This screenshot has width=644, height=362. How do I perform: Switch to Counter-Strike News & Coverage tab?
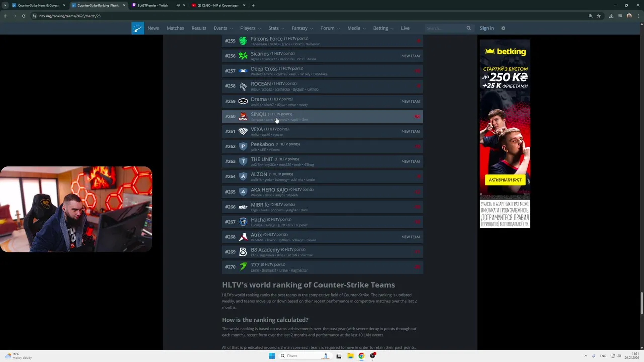coord(38,5)
